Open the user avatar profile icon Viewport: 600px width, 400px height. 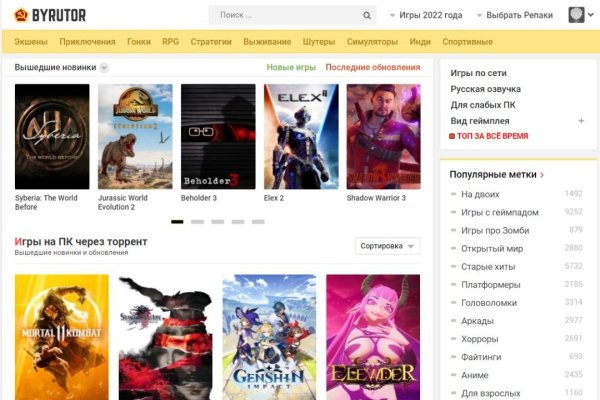click(577, 15)
